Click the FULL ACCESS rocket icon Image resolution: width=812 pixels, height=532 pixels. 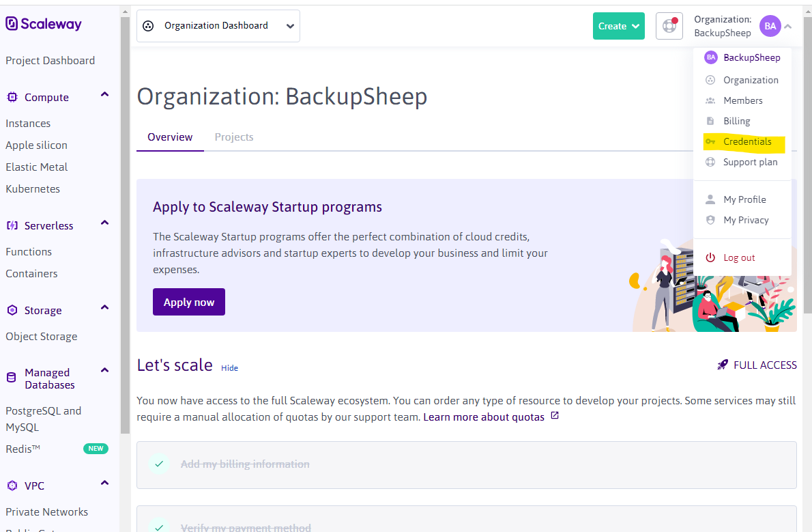[x=723, y=365]
